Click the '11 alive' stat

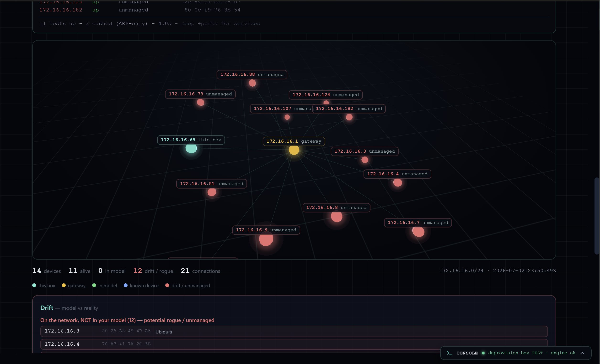[79, 271]
